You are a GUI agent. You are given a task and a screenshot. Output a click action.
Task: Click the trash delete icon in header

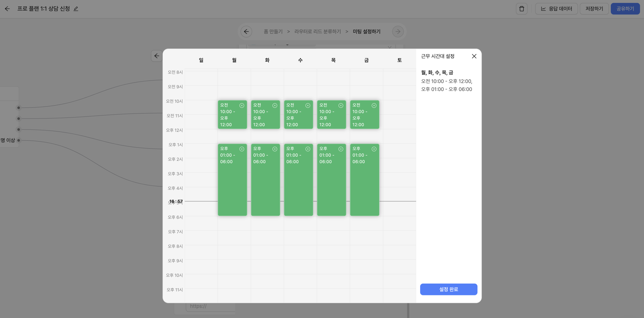[521, 9]
